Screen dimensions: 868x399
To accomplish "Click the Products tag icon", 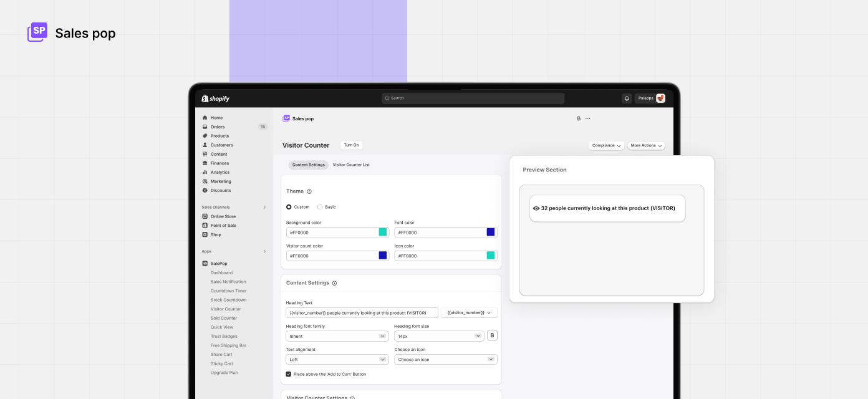I will click(205, 136).
